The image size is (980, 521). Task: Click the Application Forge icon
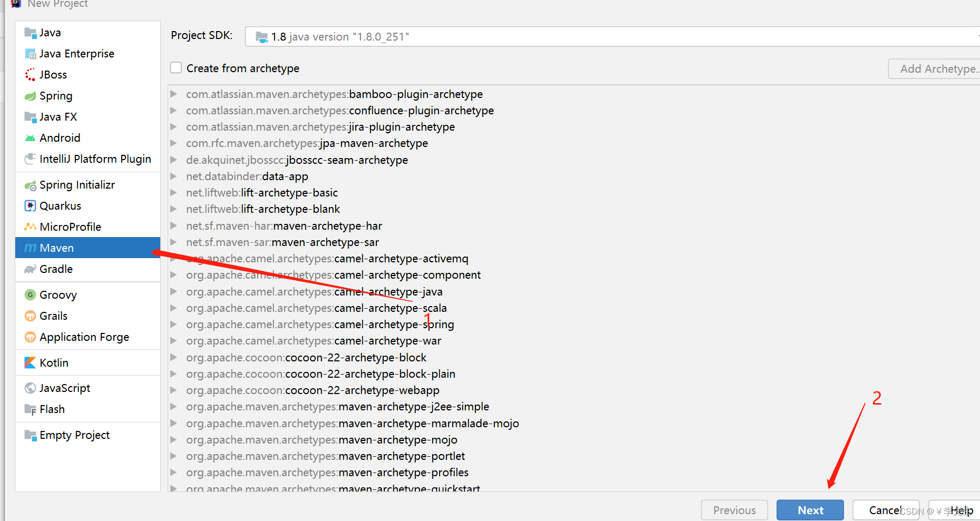(31, 337)
